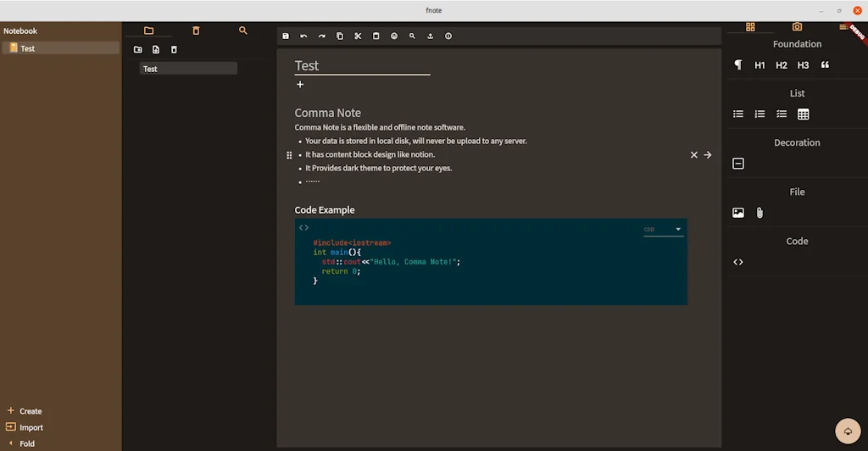Close the fnote window

[x=857, y=10]
